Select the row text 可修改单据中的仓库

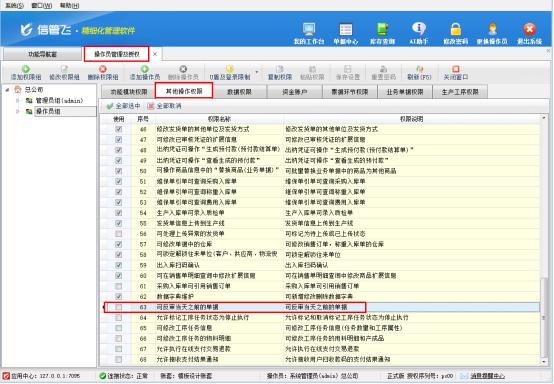pos(184,244)
